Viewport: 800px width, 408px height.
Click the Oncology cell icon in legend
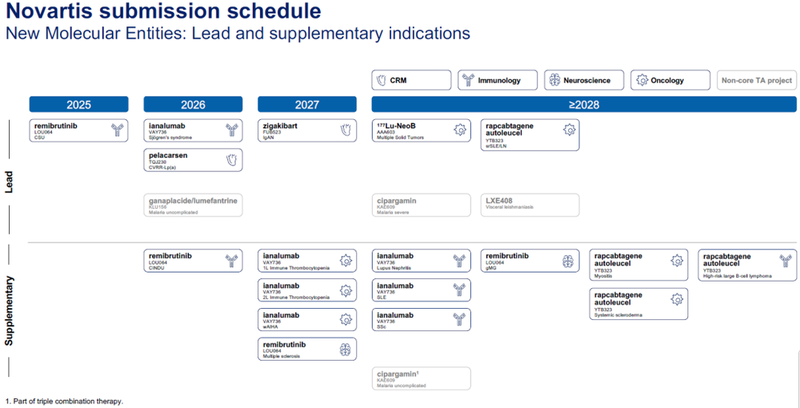click(x=641, y=80)
